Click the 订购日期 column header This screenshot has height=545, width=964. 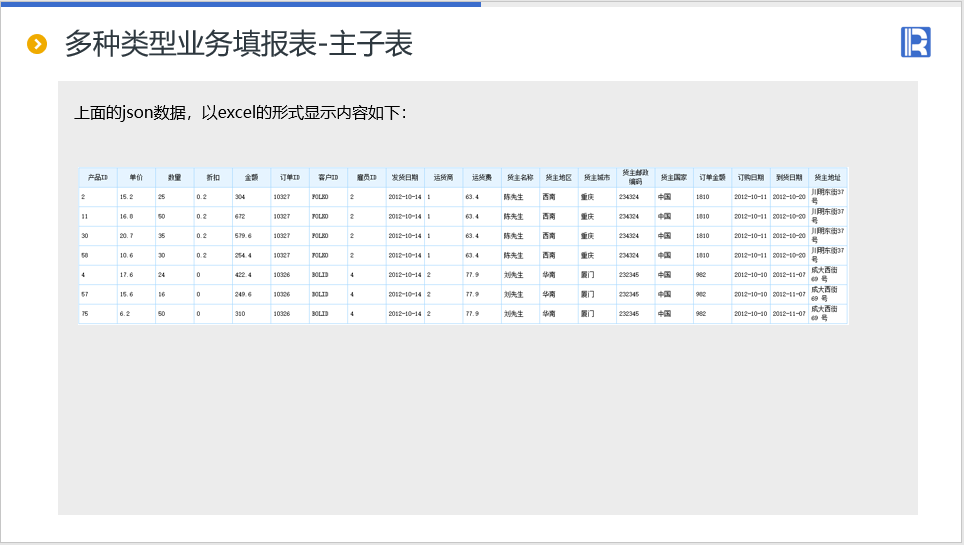751,178
